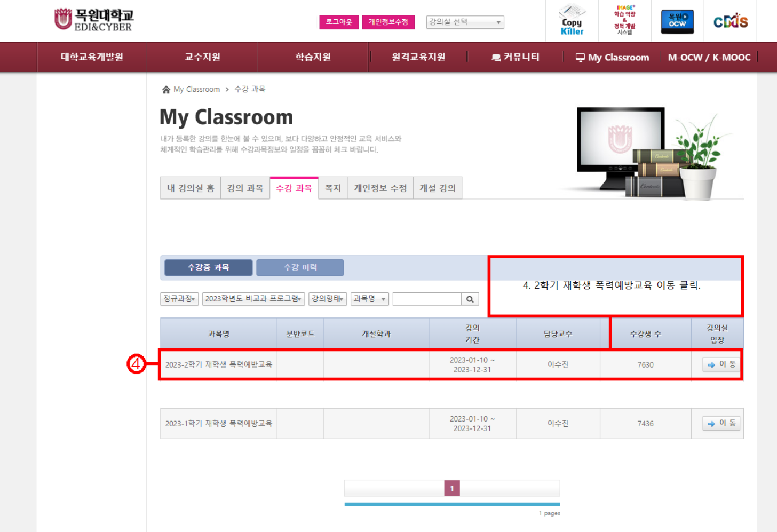
Task: Click the 개인정보수정 button
Action: click(x=388, y=22)
